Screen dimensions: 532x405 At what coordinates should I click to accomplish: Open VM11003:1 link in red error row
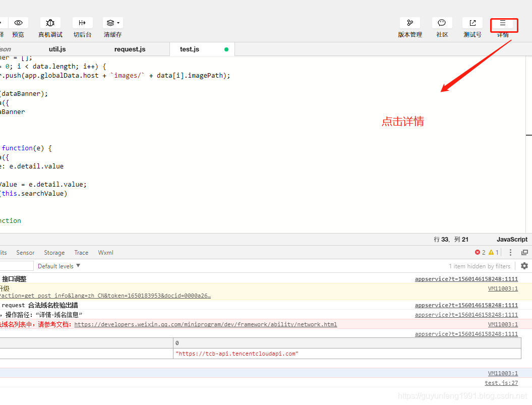tap(503, 324)
